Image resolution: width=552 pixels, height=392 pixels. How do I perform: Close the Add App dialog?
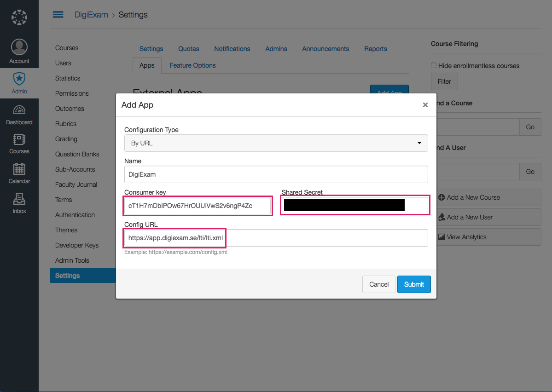click(425, 105)
